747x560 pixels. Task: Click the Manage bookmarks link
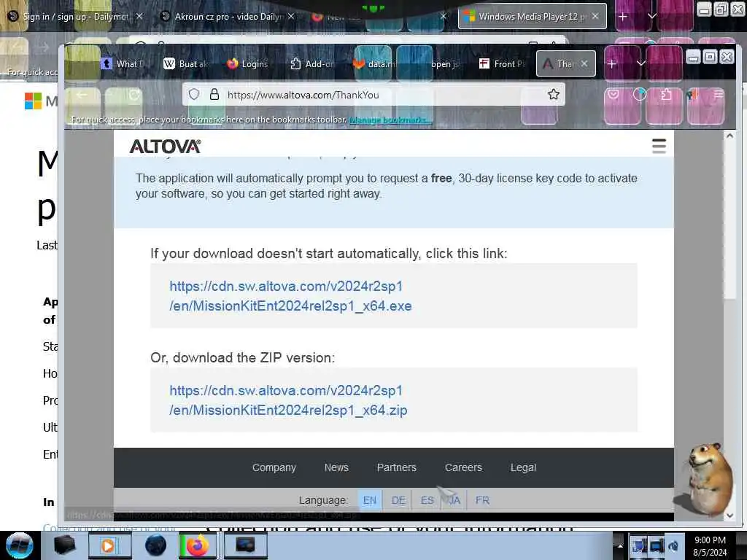coord(390,120)
